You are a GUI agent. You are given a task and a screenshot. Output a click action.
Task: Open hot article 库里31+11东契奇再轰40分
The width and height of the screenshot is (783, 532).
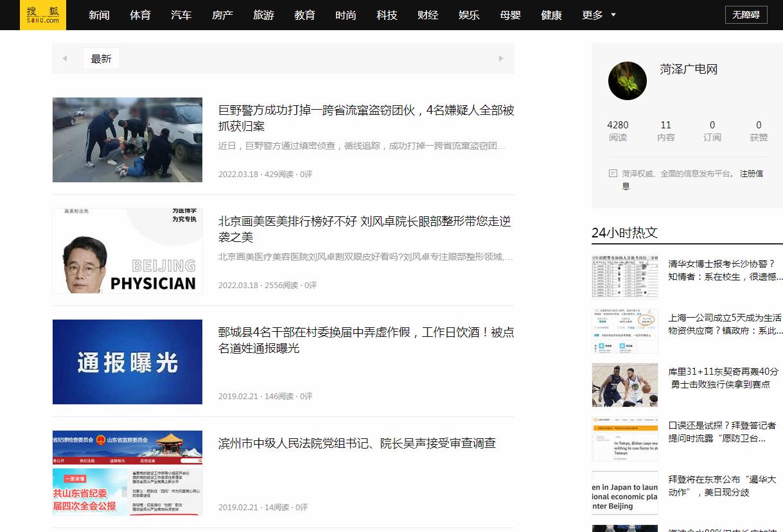724,378
